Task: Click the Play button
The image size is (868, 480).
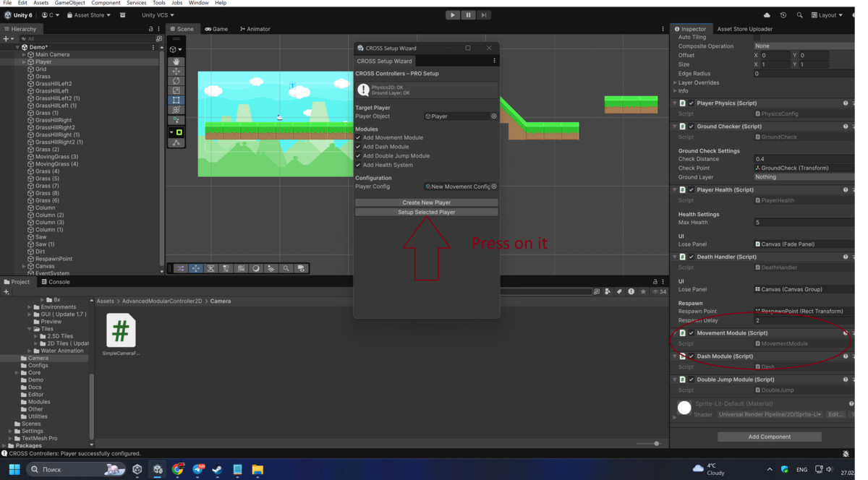Action: tap(453, 14)
